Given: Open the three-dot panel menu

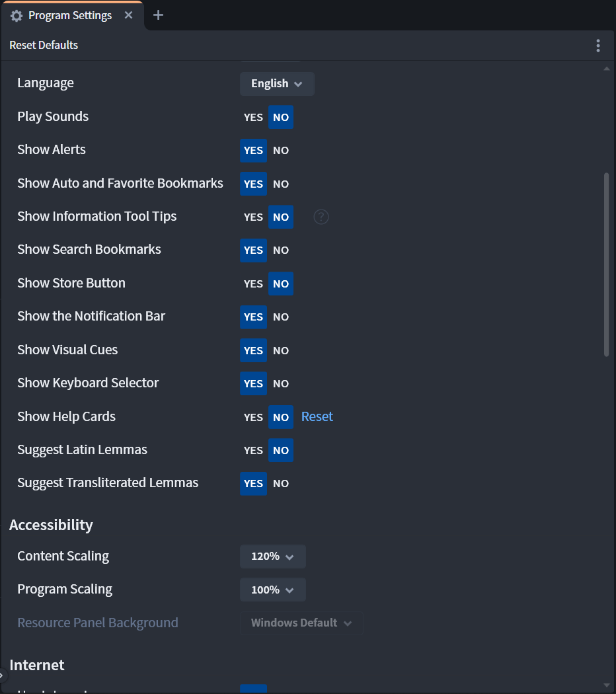Looking at the screenshot, I should [598, 46].
